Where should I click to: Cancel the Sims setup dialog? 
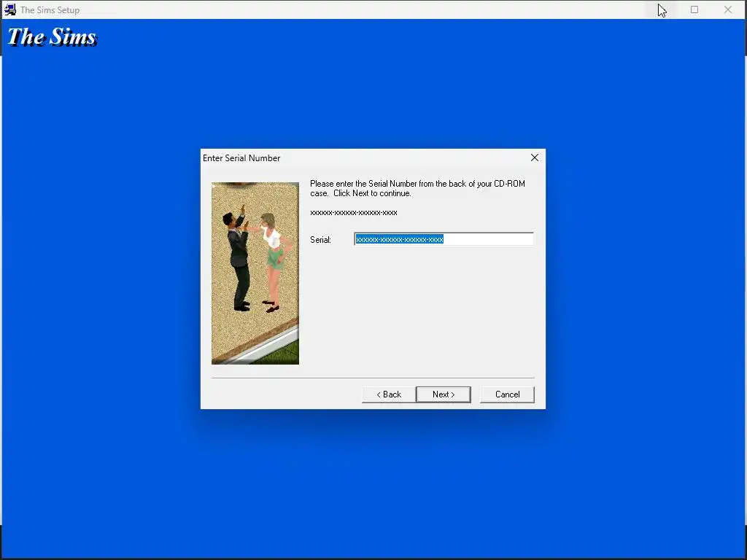pyautogui.click(x=507, y=394)
